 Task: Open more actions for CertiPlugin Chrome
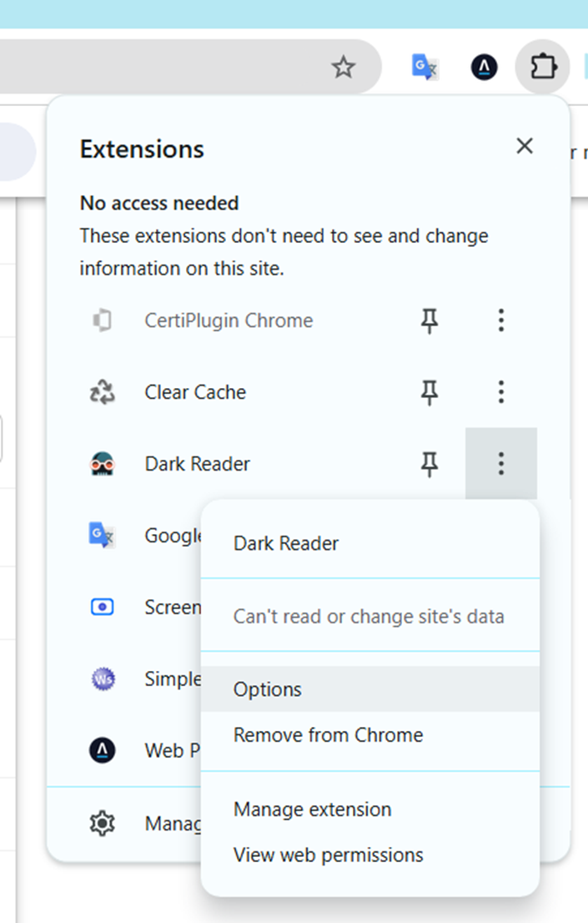pyautogui.click(x=500, y=320)
